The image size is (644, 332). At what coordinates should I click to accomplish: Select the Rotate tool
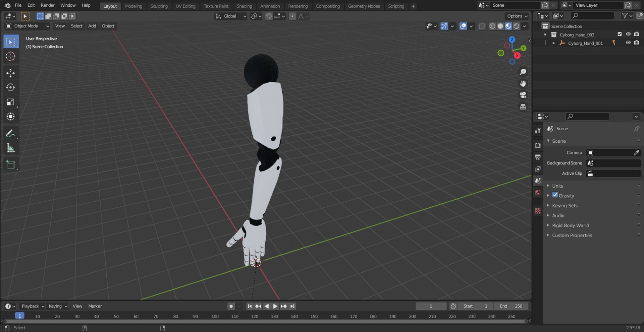[11, 87]
